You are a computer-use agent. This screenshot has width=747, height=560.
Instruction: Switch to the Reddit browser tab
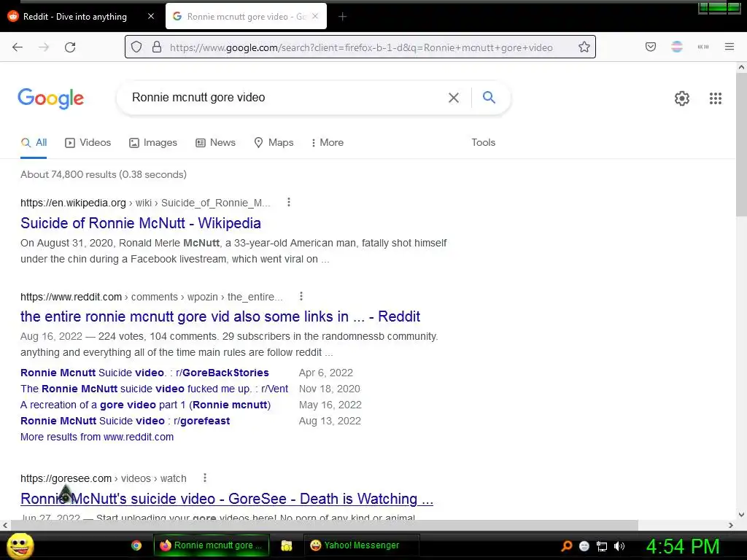(x=81, y=17)
